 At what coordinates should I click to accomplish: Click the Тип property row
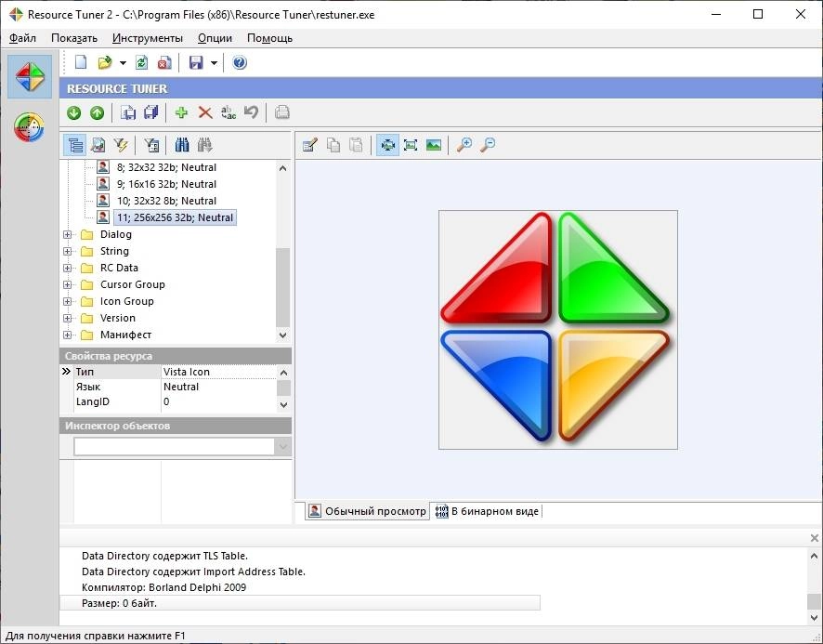175,372
